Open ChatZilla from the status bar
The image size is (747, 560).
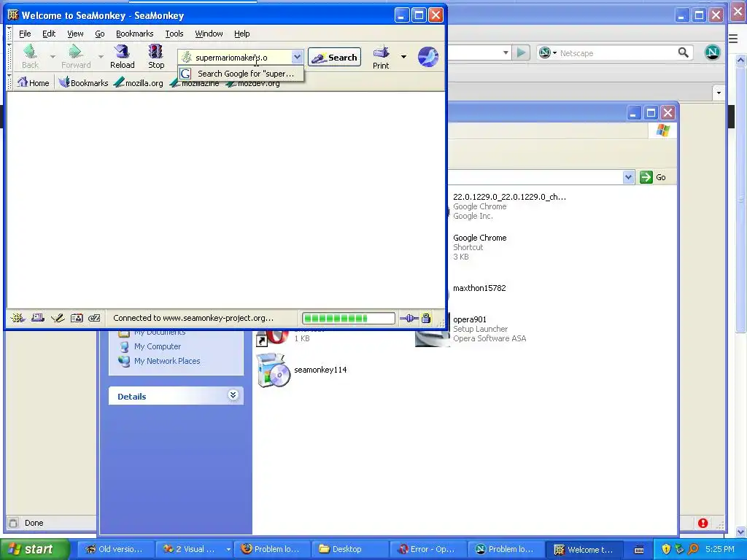[94, 318]
